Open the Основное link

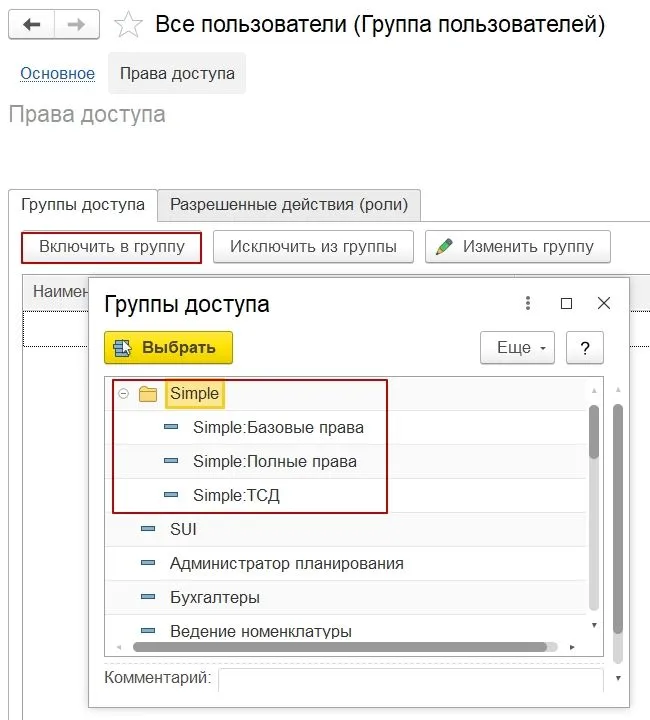(x=57, y=74)
